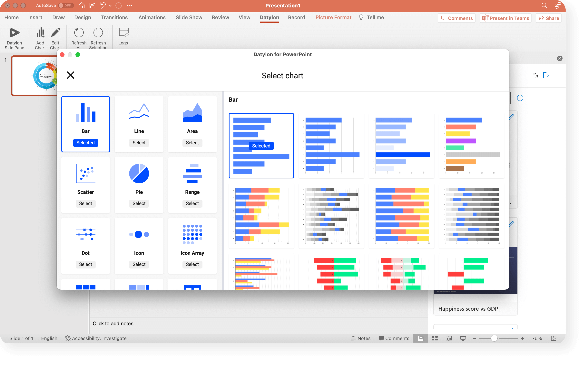This screenshot has width=588, height=367.
Task: Click the Picture Format tab in ribbon
Action: (333, 17)
